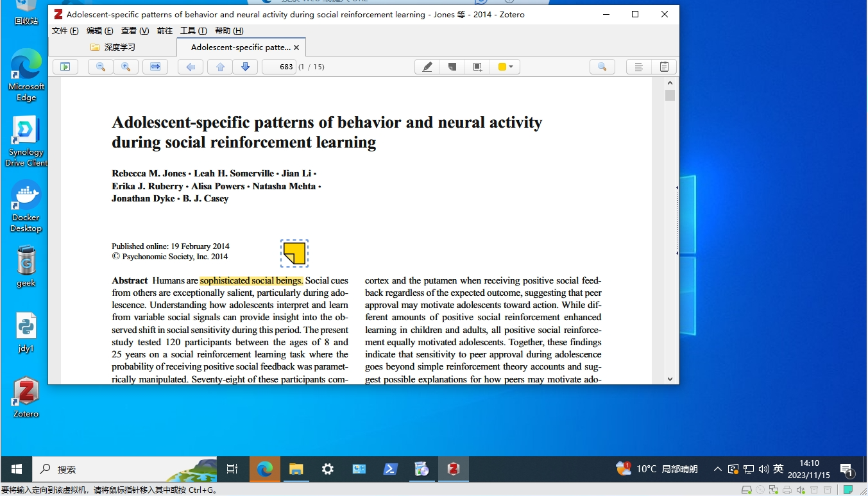
Task: Select the sticky note annotation tool
Action: (452, 67)
